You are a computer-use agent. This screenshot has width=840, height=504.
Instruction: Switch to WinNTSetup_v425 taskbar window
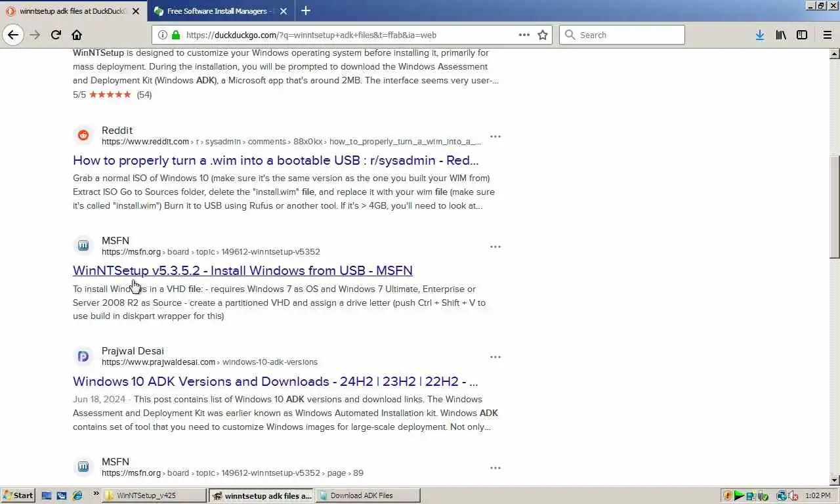(154, 495)
